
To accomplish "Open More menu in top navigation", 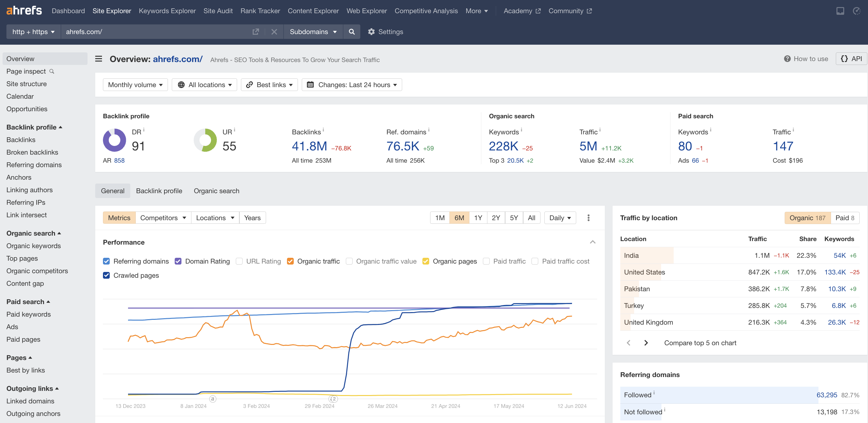I will pos(476,11).
